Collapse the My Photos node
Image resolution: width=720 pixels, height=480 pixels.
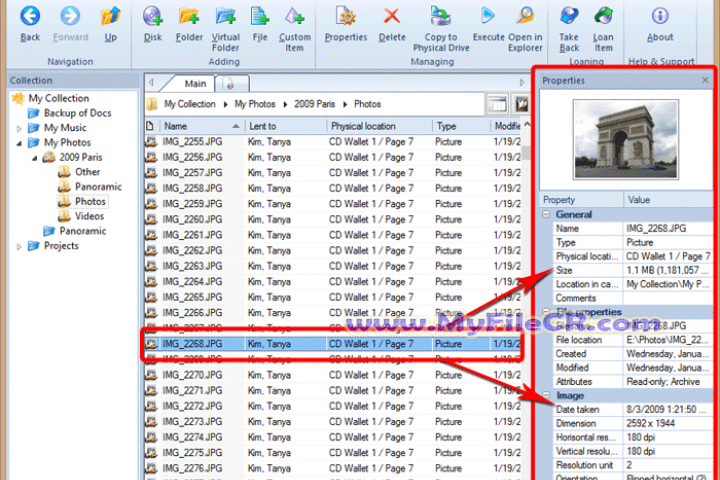click(x=19, y=143)
